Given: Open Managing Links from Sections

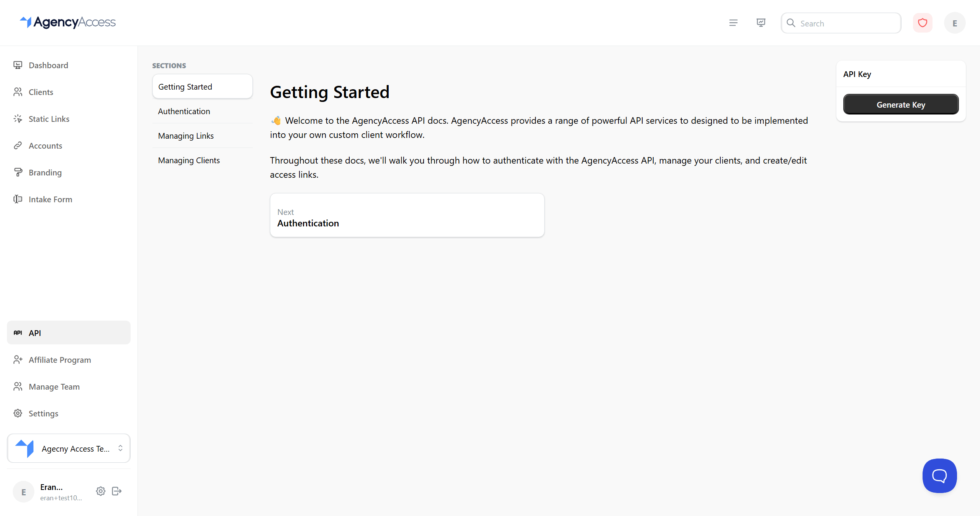Looking at the screenshot, I should tap(186, 136).
